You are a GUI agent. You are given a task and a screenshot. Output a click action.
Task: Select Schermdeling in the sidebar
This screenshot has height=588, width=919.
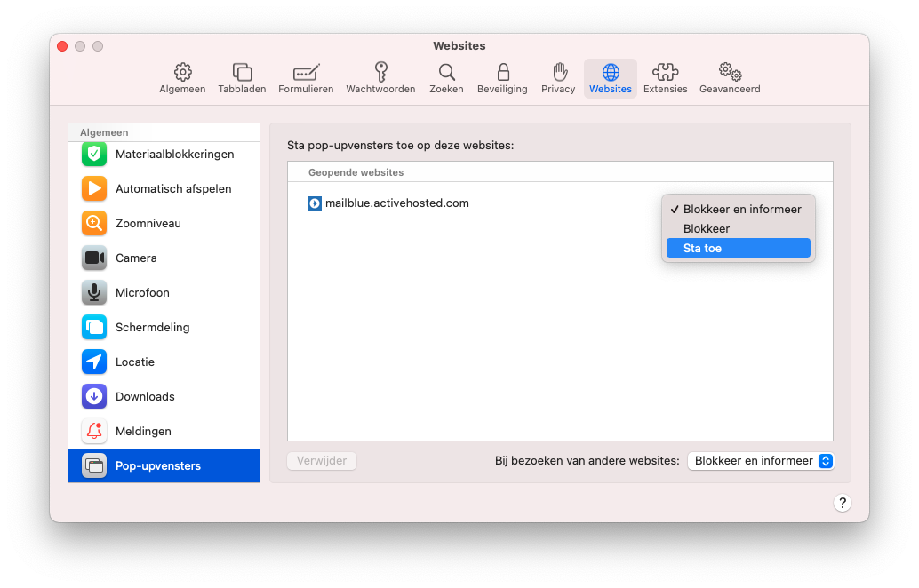(164, 327)
